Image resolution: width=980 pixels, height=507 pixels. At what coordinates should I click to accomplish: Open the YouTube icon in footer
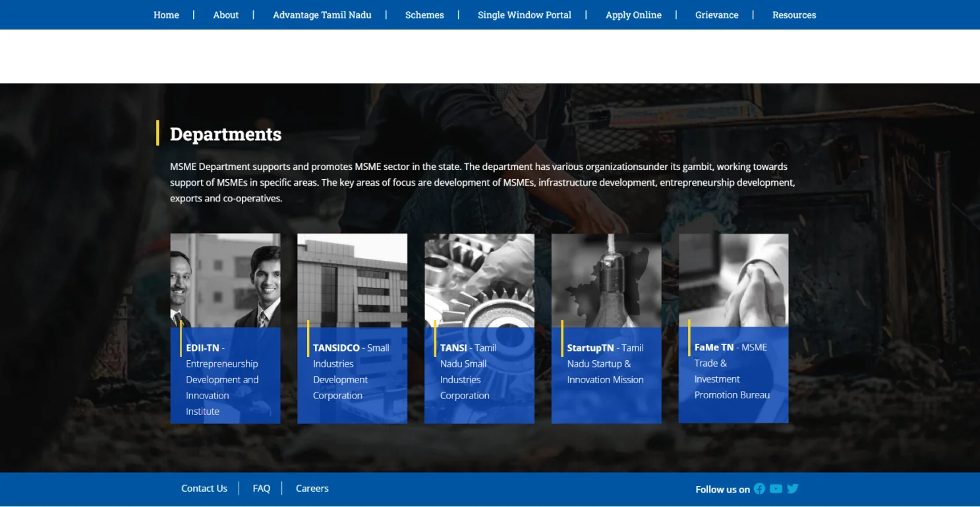point(776,489)
